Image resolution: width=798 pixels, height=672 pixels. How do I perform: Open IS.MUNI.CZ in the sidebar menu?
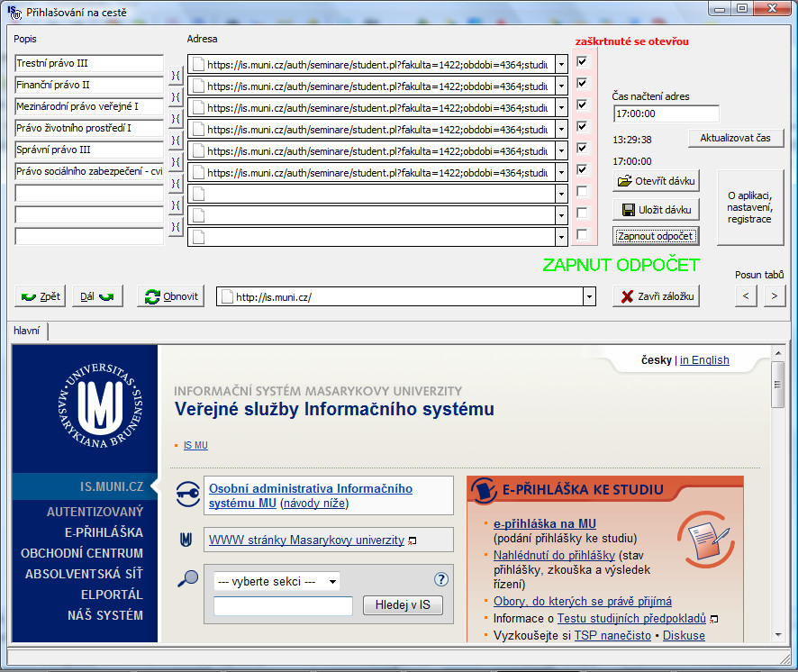[x=112, y=486]
